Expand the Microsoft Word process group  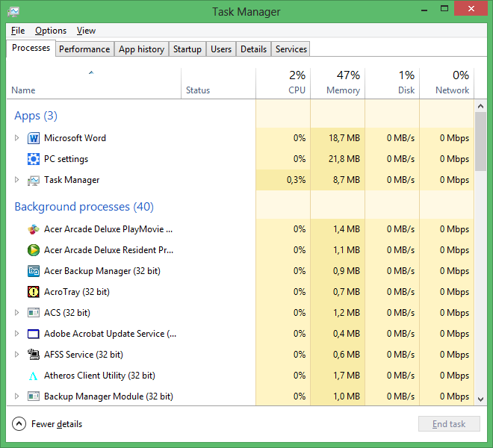coord(16,138)
